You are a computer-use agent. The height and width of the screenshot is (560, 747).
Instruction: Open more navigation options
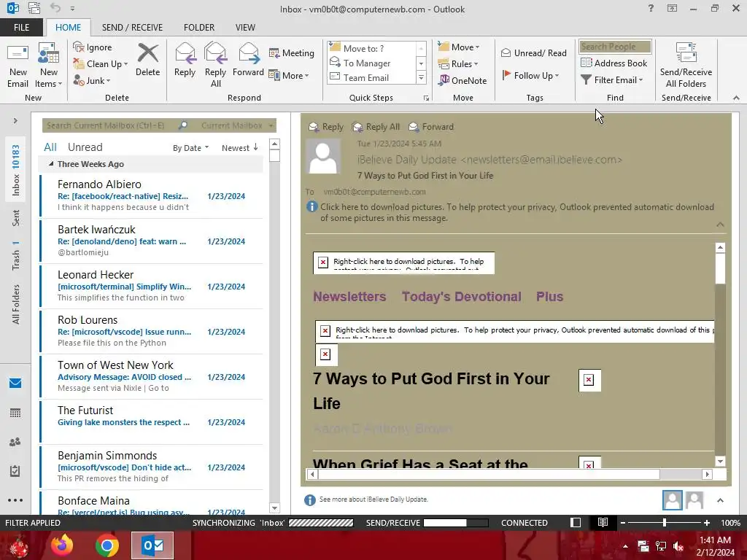(15, 500)
